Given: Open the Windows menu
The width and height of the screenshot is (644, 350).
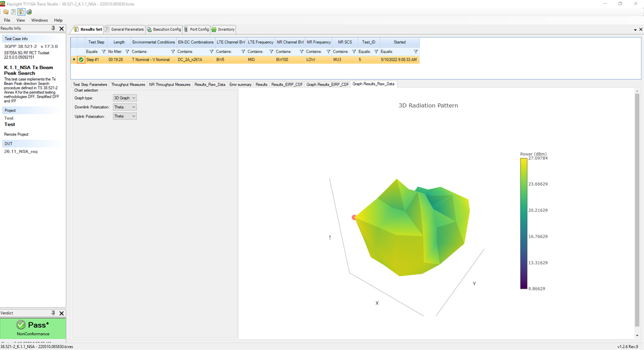Looking at the screenshot, I should (x=39, y=20).
